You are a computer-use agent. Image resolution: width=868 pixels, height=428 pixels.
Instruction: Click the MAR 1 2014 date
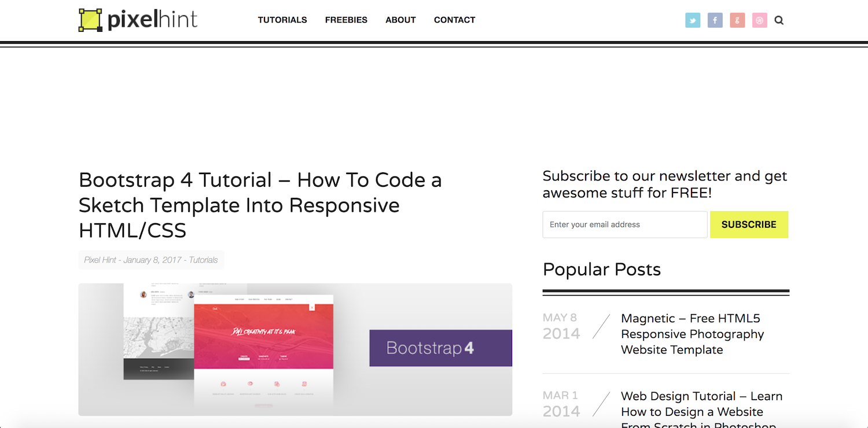tap(561, 404)
